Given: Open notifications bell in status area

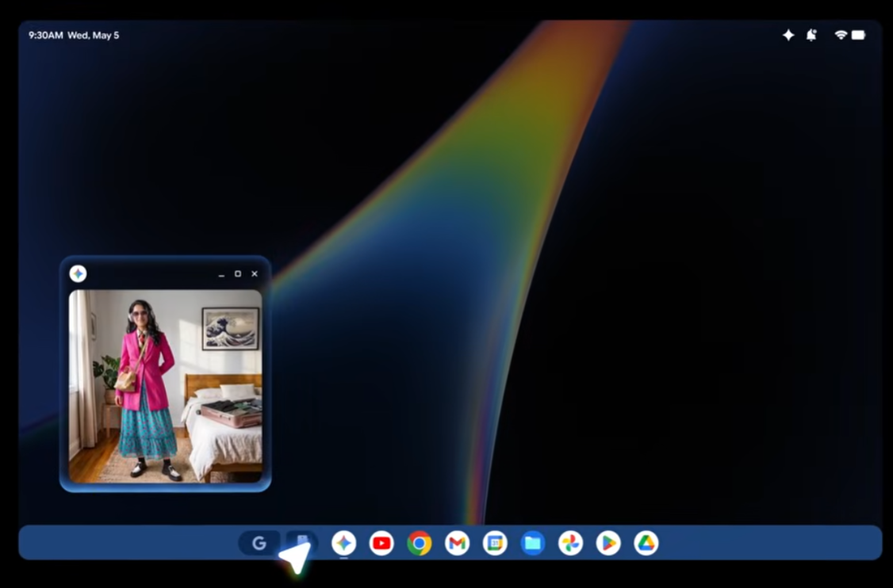Looking at the screenshot, I should point(811,35).
